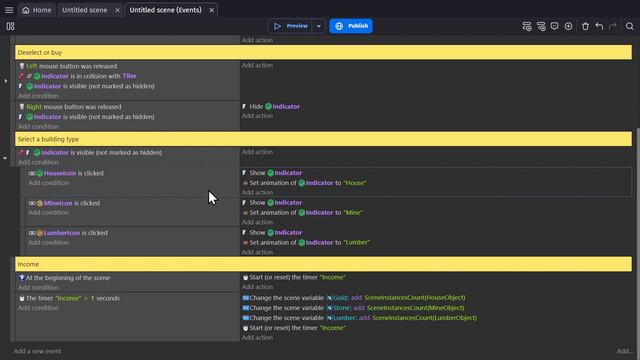Screen dimensions: 640x360
Task: Select 'Set animation of Indicator to "Mine"' action
Action: click(302, 213)
